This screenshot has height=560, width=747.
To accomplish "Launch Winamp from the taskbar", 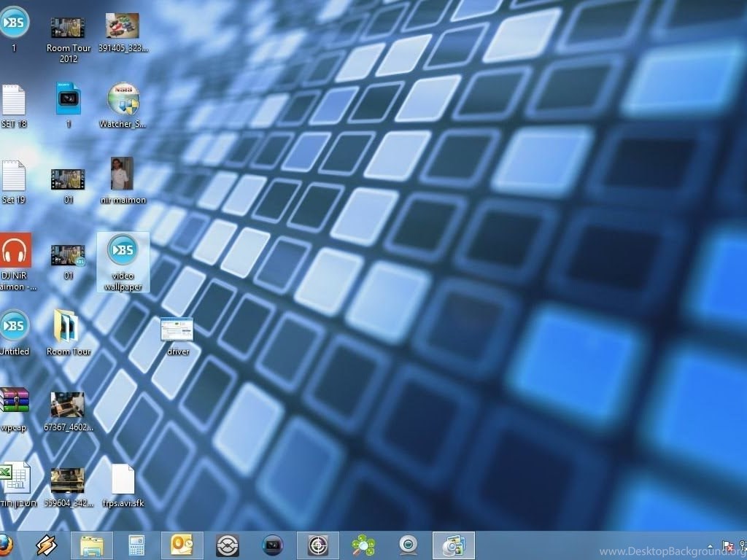I will (x=46, y=545).
